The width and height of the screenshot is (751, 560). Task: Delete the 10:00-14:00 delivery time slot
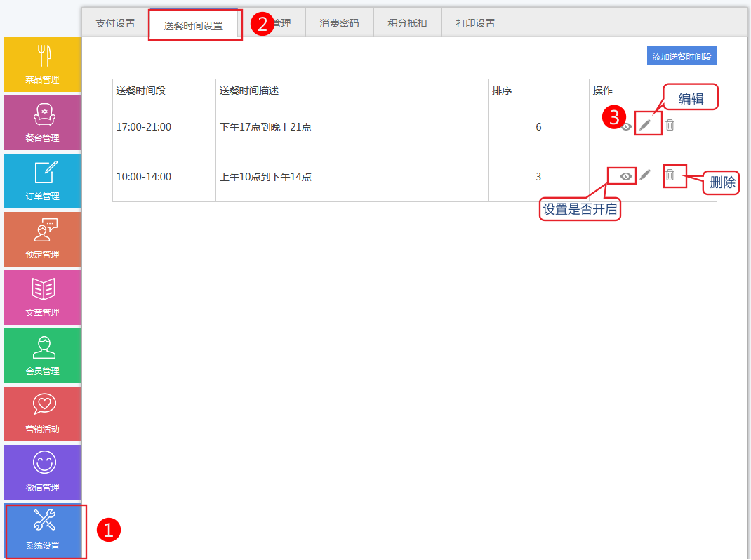pyautogui.click(x=670, y=175)
